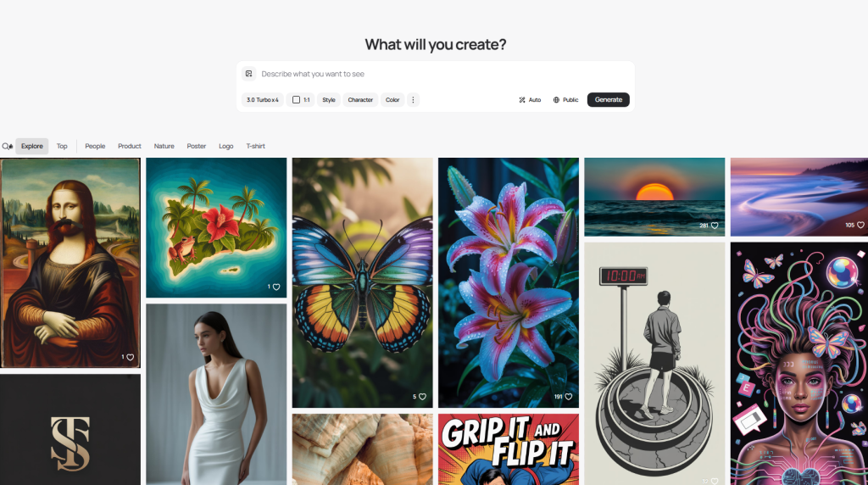Click the heart on the tropical island image
Image resolution: width=868 pixels, height=485 pixels.
276,287
